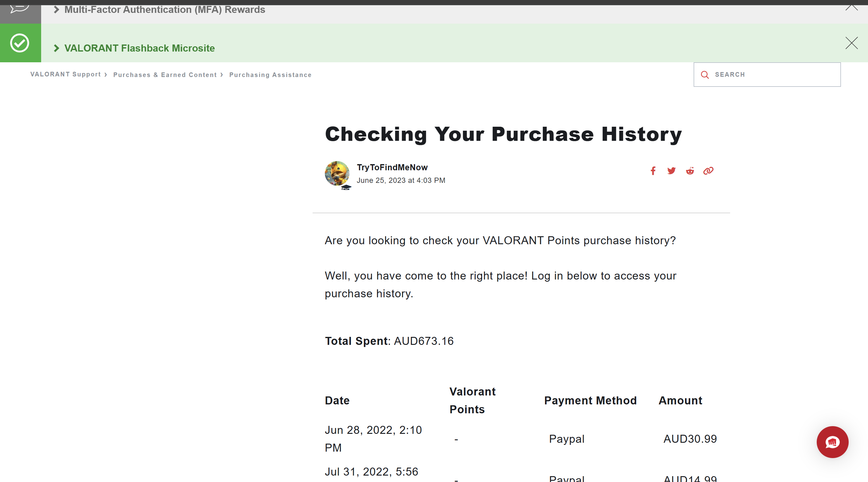Click the search magnifier icon

coord(705,75)
